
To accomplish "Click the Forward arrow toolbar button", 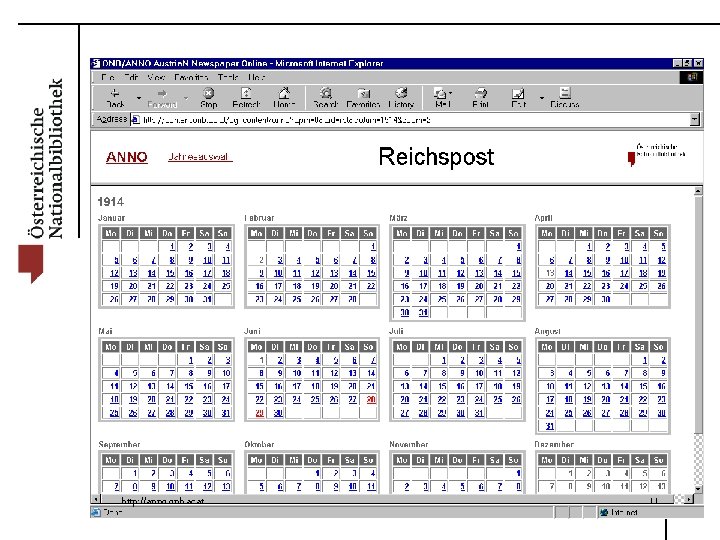I will [162, 98].
